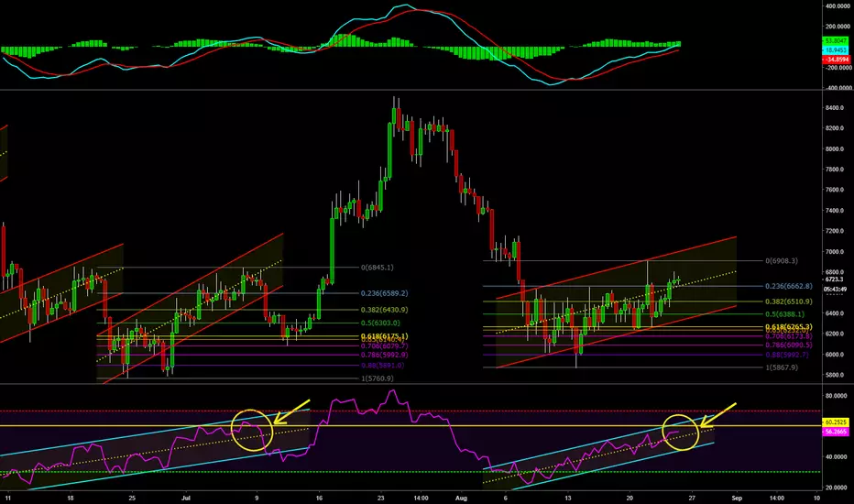This screenshot has width=854, height=504.
Task: Click Fibonacci label 0.706(6173.8)
Action: coord(789,336)
